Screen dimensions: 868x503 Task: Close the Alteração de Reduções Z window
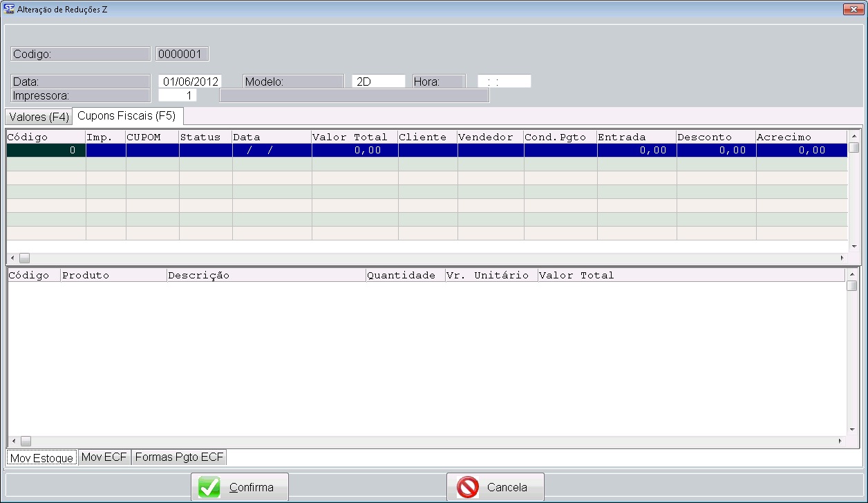point(854,9)
